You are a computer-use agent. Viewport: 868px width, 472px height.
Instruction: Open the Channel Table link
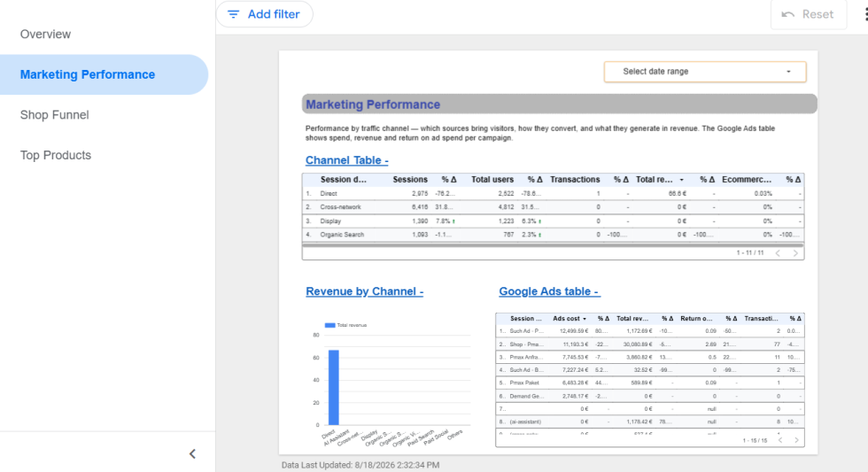pyautogui.click(x=346, y=160)
